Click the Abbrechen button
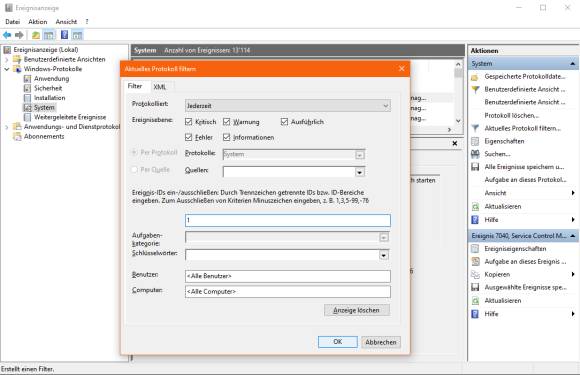 coord(381,342)
